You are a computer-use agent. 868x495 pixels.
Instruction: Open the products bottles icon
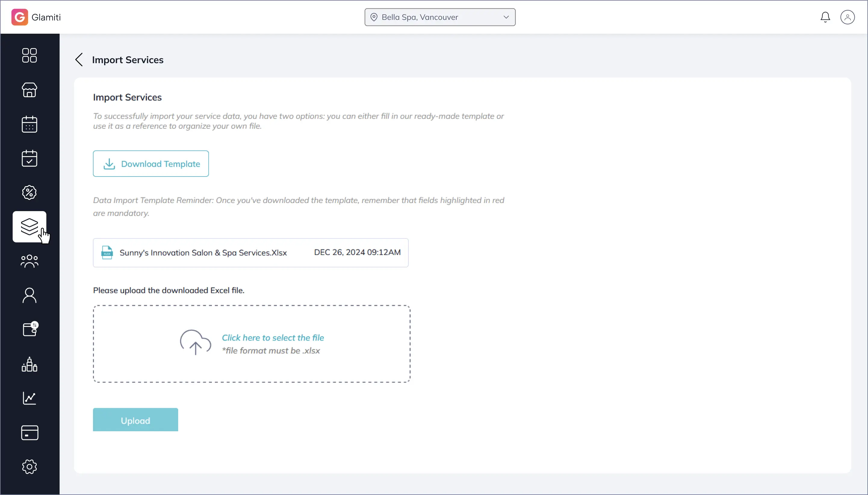point(29,364)
